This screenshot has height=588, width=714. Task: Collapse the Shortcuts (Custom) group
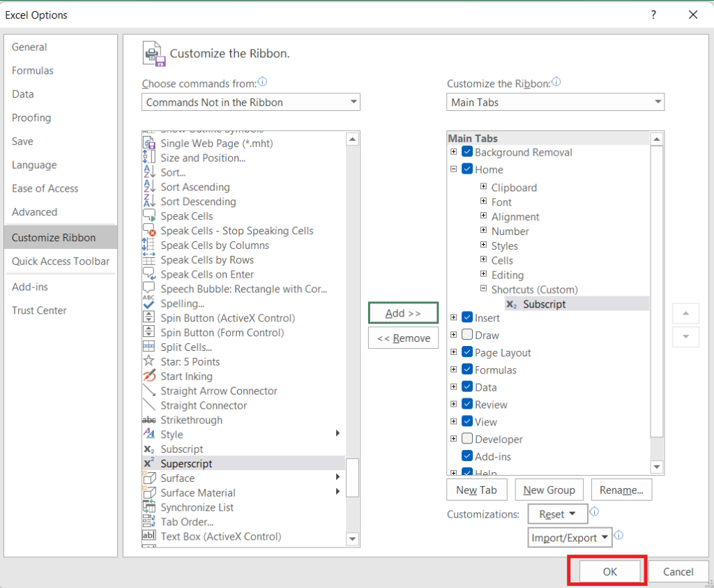tap(484, 288)
